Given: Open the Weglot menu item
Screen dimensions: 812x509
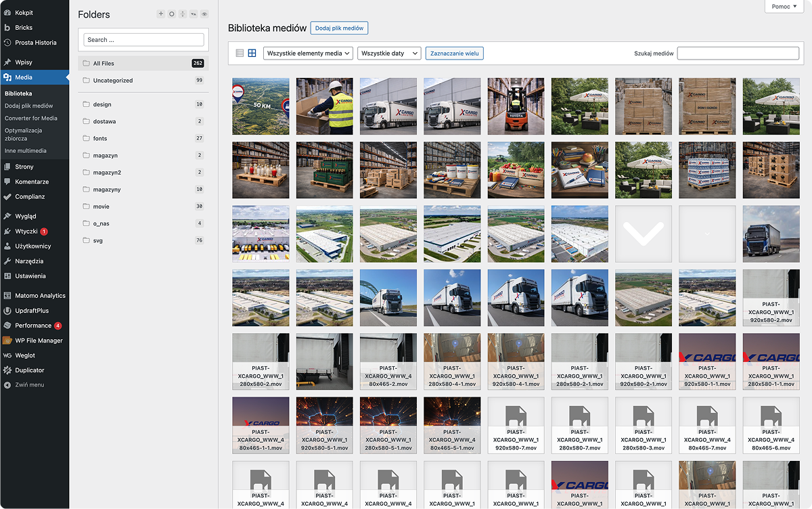Looking at the screenshot, I should click(x=25, y=355).
